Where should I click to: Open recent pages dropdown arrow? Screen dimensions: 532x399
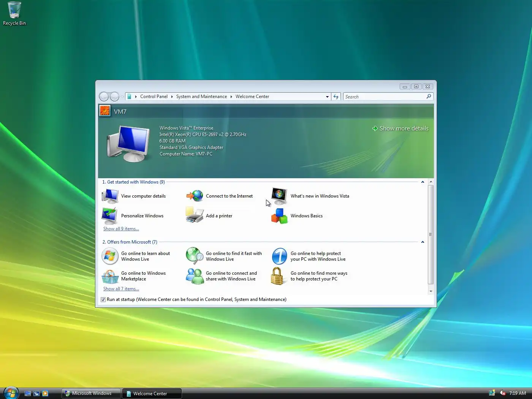(x=122, y=97)
